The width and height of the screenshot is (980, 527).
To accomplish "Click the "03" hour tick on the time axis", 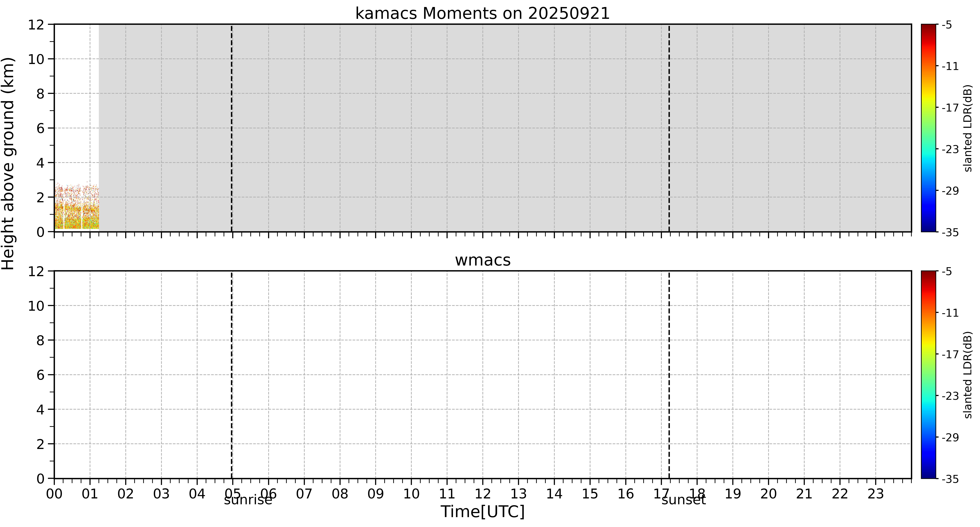I will click(161, 494).
